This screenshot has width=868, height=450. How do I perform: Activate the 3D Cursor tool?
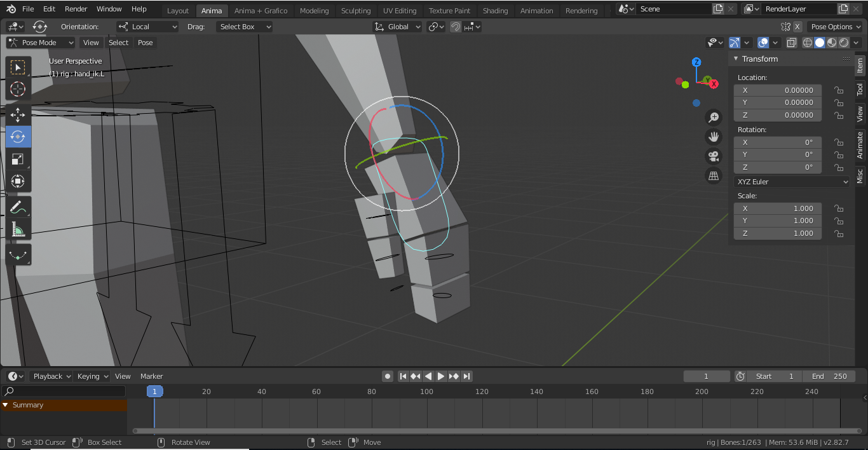click(x=18, y=89)
